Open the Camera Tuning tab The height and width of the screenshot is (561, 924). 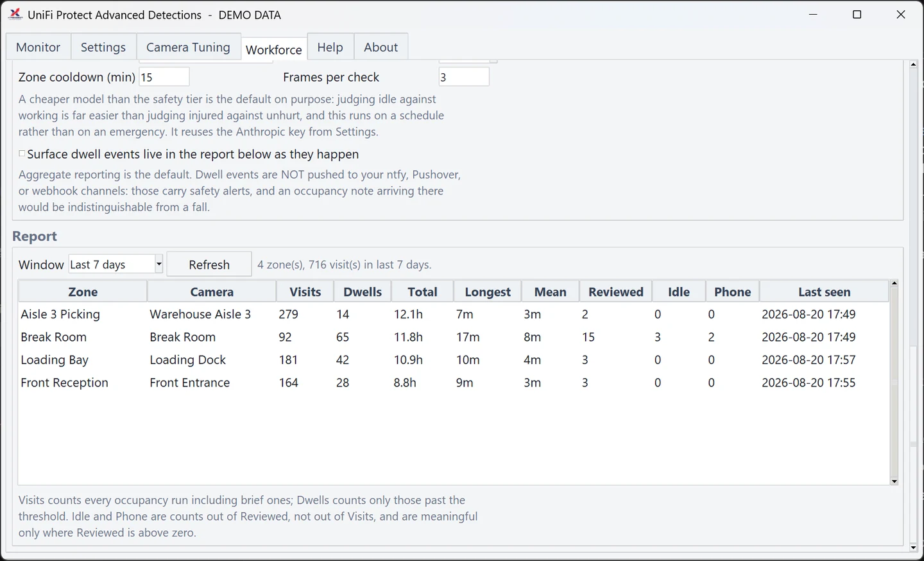188,47
